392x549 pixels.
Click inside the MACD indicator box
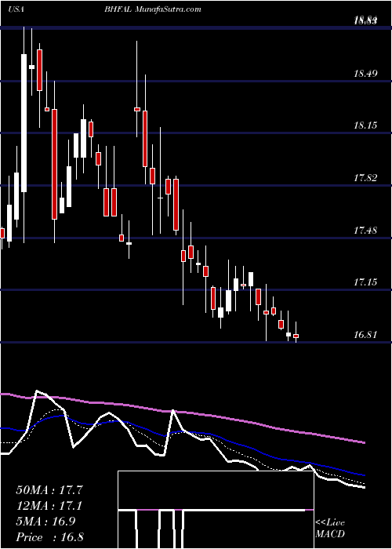pyautogui.click(x=216, y=510)
